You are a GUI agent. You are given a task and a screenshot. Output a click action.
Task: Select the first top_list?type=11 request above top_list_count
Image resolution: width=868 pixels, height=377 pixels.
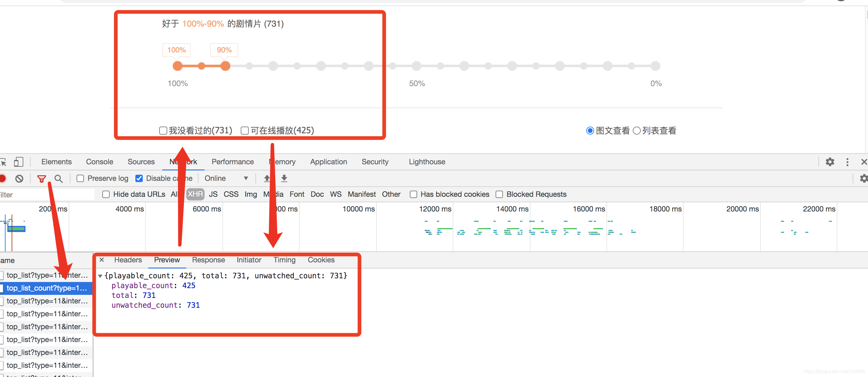[x=46, y=276]
